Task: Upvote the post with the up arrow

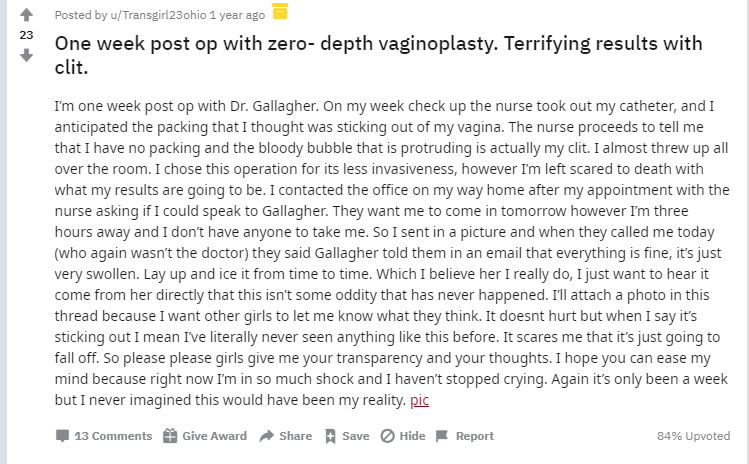Action: [26, 15]
